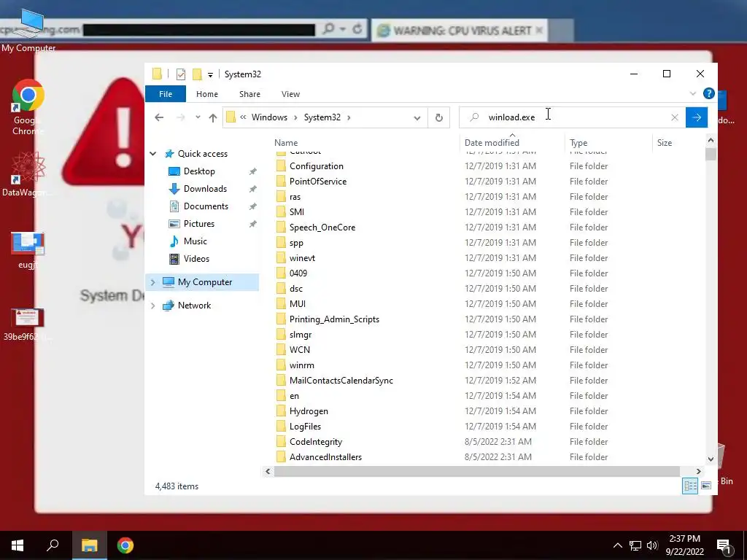Select the Hydrogen folder icon
747x560 pixels.
tap(281, 411)
